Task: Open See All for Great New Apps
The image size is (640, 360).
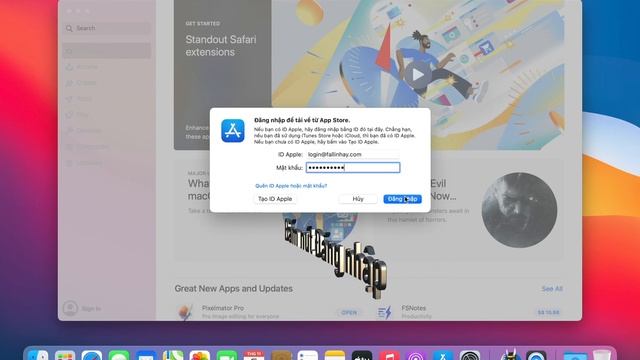Action: tap(552, 289)
